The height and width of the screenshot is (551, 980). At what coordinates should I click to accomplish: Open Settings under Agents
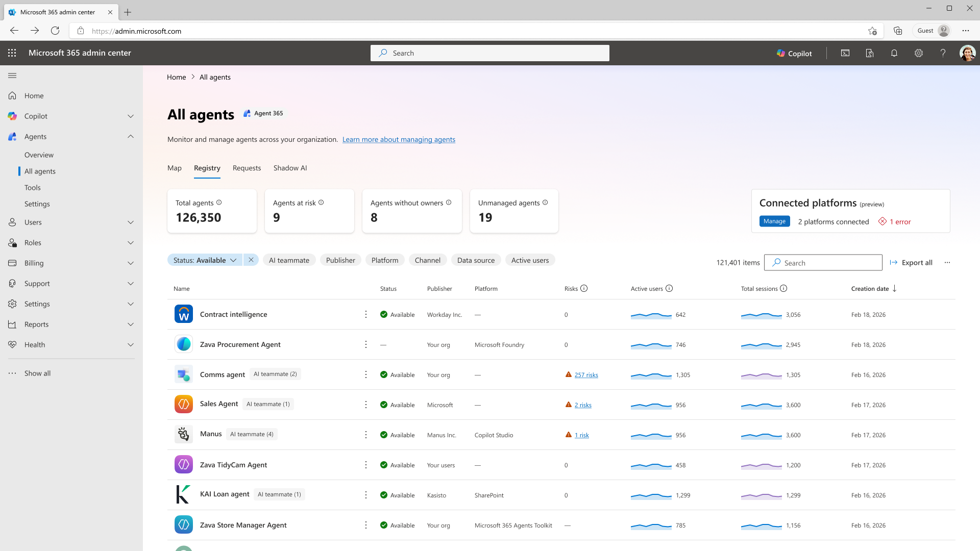pos(37,204)
